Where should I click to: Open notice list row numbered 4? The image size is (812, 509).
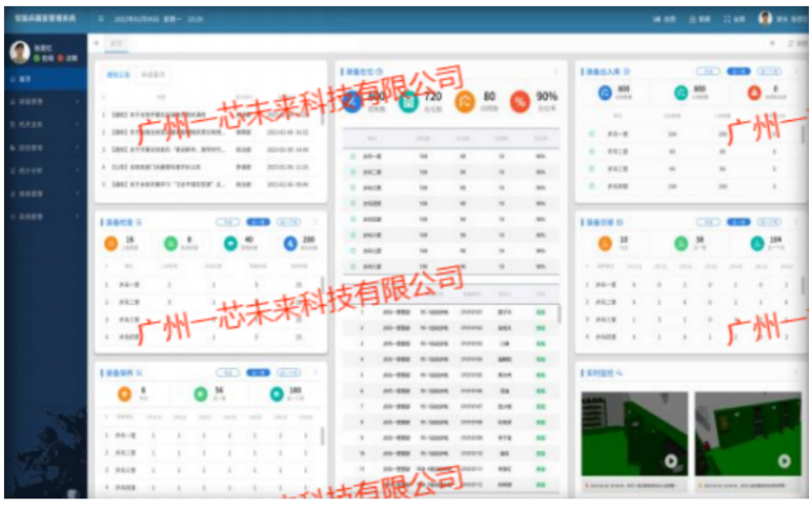(210, 167)
